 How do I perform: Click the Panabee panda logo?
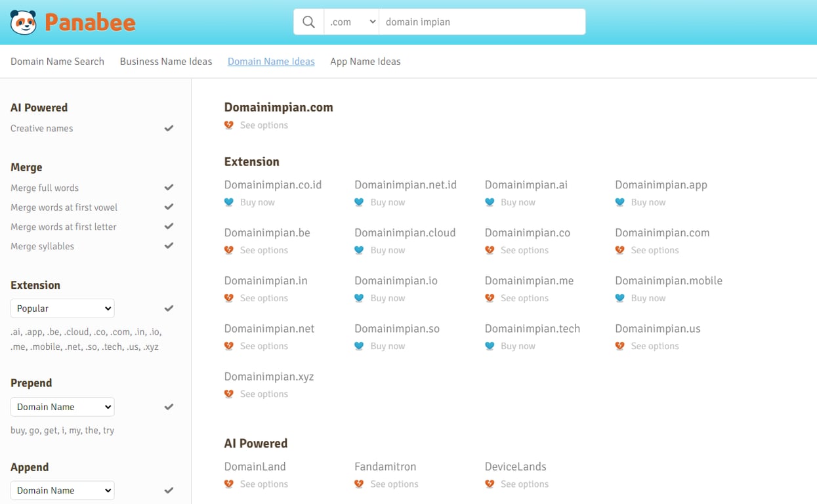pyautogui.click(x=24, y=22)
